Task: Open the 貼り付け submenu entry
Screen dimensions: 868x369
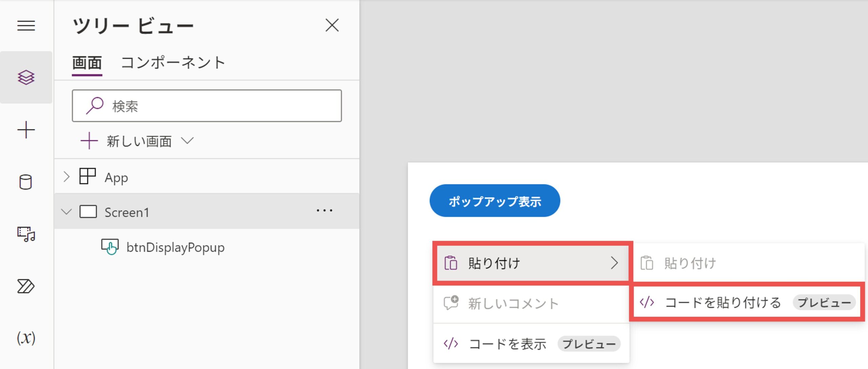Action: 531,263
